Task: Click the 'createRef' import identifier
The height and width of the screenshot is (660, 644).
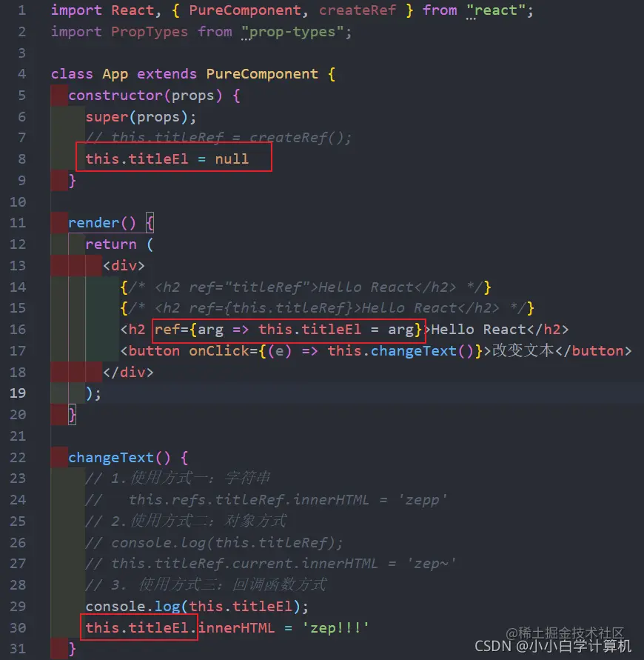Action: click(x=358, y=10)
